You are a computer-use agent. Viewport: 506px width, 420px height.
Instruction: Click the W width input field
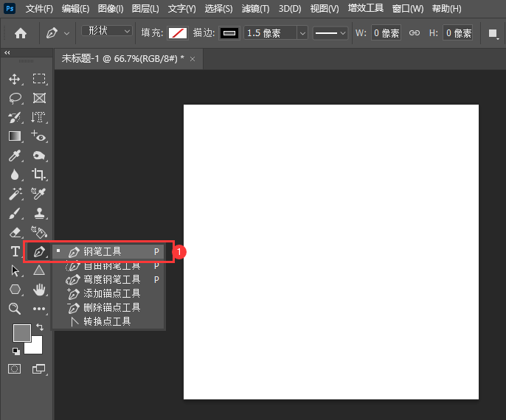(x=386, y=33)
